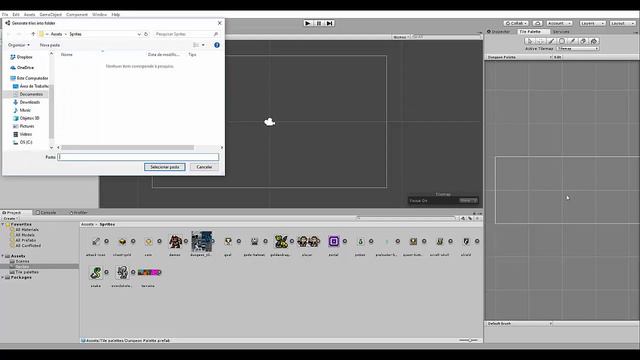
Task: Open the view options dropdown in dialog
Action: [x=203, y=45]
